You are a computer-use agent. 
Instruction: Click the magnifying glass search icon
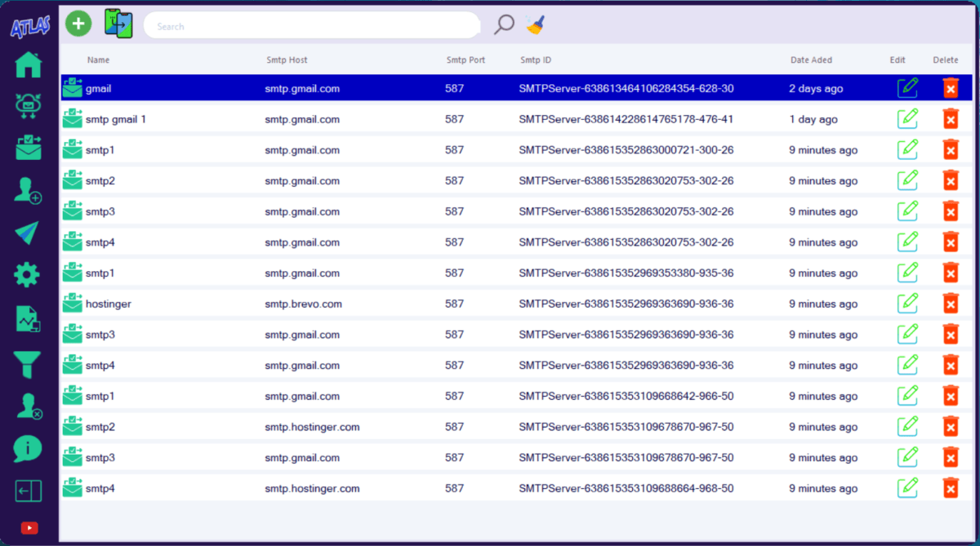[x=502, y=24]
